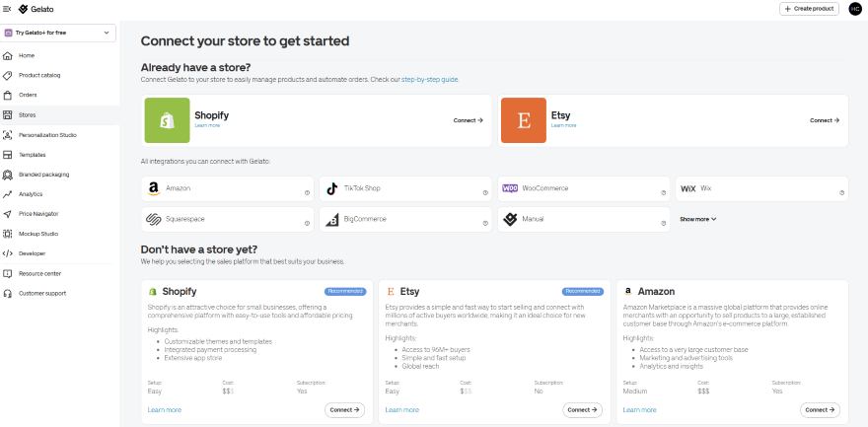Open the Branded packaging icon
Viewport: 868px width, 427px height.
click(x=8, y=175)
